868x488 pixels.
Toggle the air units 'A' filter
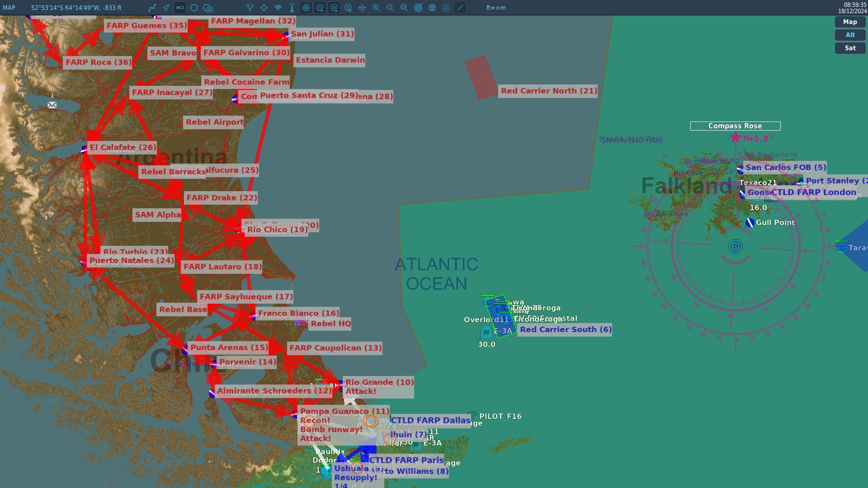click(x=320, y=8)
